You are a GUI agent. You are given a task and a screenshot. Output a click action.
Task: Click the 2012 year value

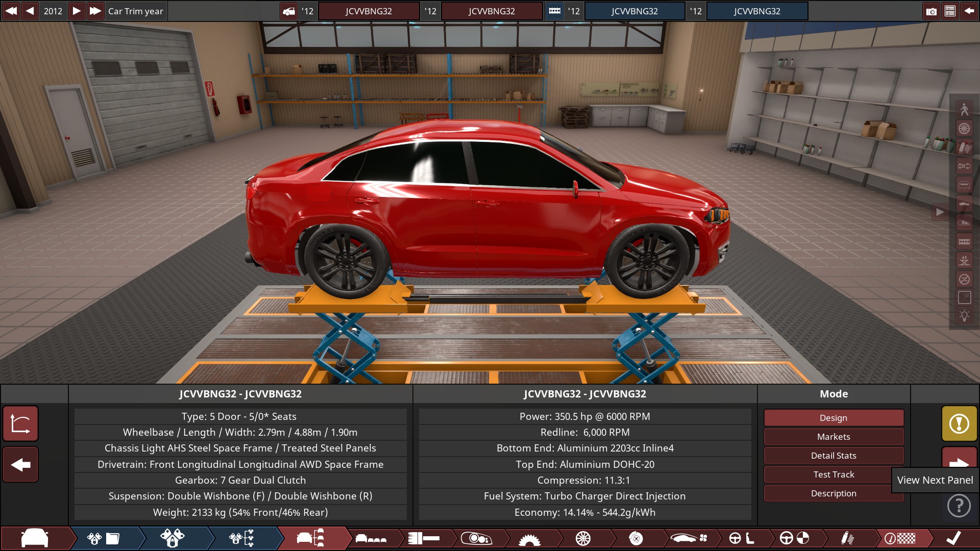point(53,11)
